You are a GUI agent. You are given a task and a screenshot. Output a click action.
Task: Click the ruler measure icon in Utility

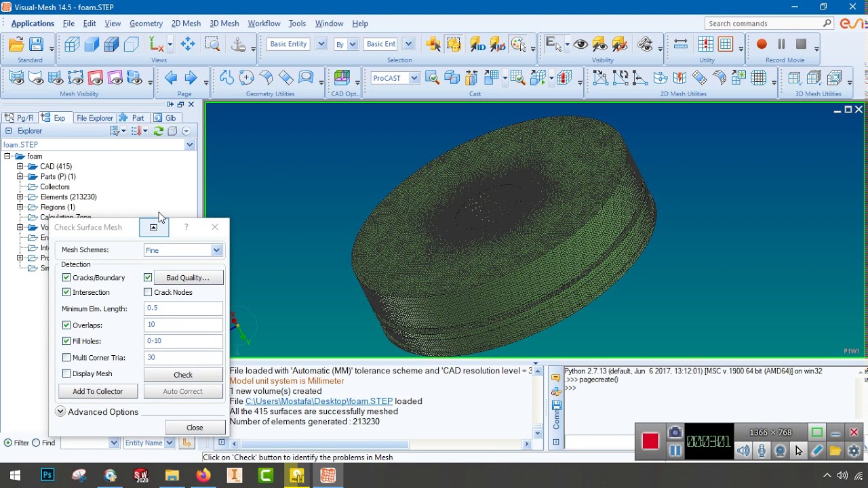pos(681,44)
